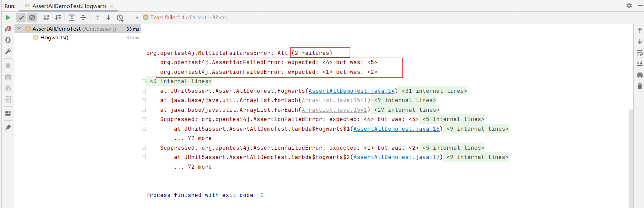Open run panel settings gear
The height and width of the screenshot is (208, 644).
point(629,6)
